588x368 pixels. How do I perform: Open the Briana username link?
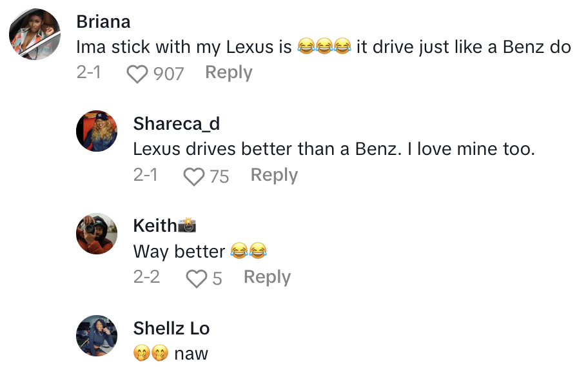103,21
